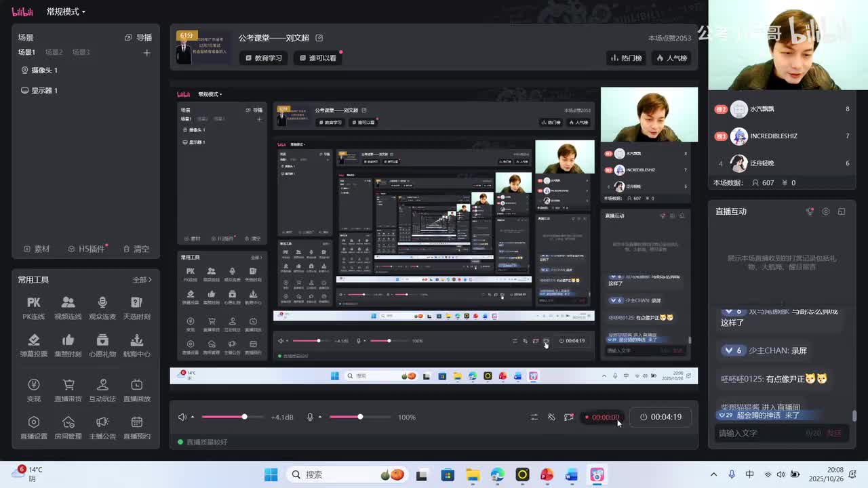Open 直播带货 live commerce
Screen dimensions: 868x488
(68, 390)
